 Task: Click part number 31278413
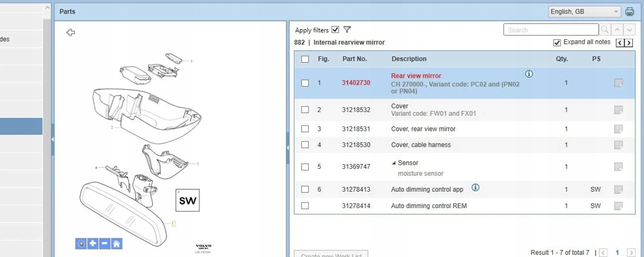coord(356,189)
